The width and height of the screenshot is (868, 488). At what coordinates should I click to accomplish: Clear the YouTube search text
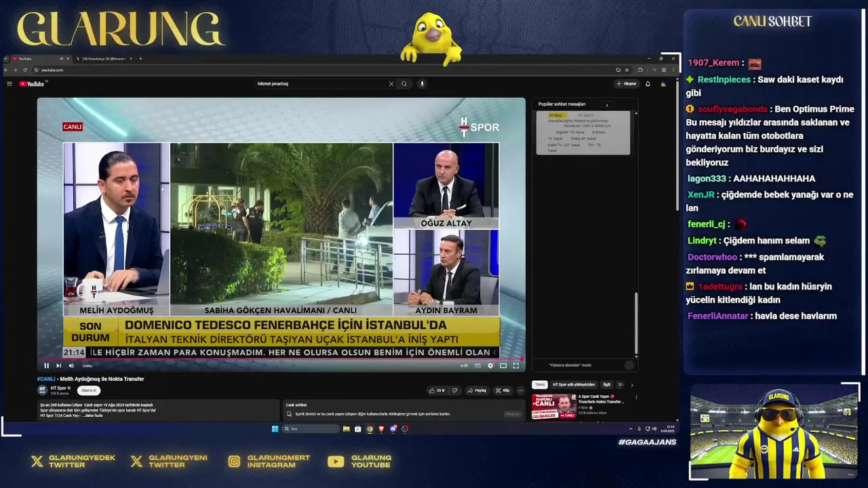pos(391,84)
